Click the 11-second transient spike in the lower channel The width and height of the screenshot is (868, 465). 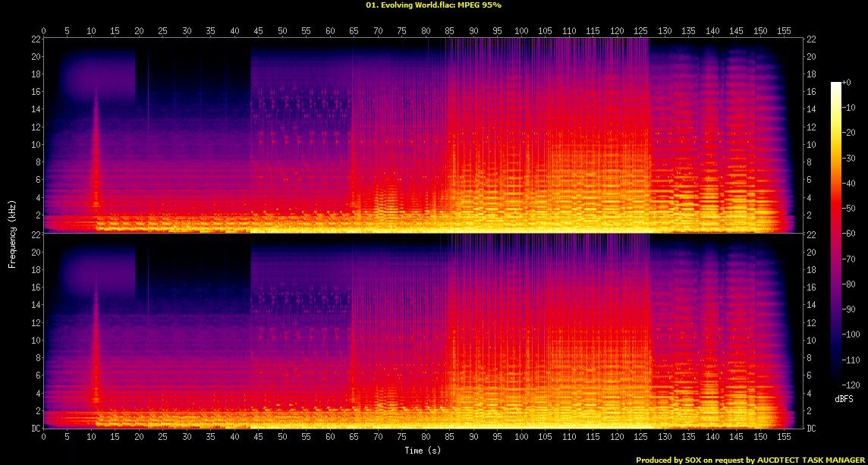pos(96,349)
